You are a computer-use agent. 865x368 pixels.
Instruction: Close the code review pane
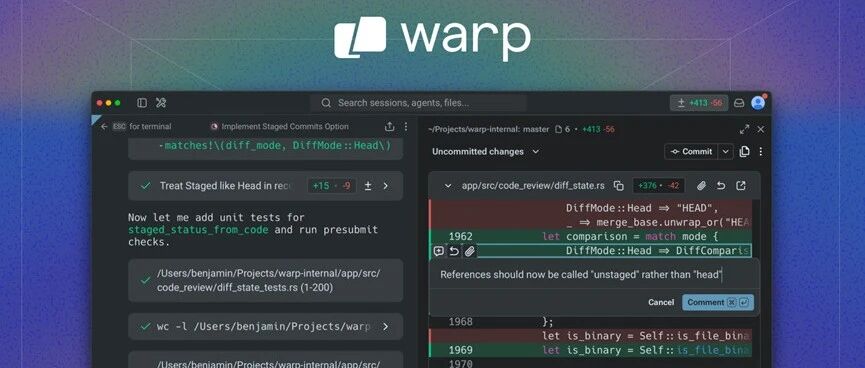(x=761, y=129)
